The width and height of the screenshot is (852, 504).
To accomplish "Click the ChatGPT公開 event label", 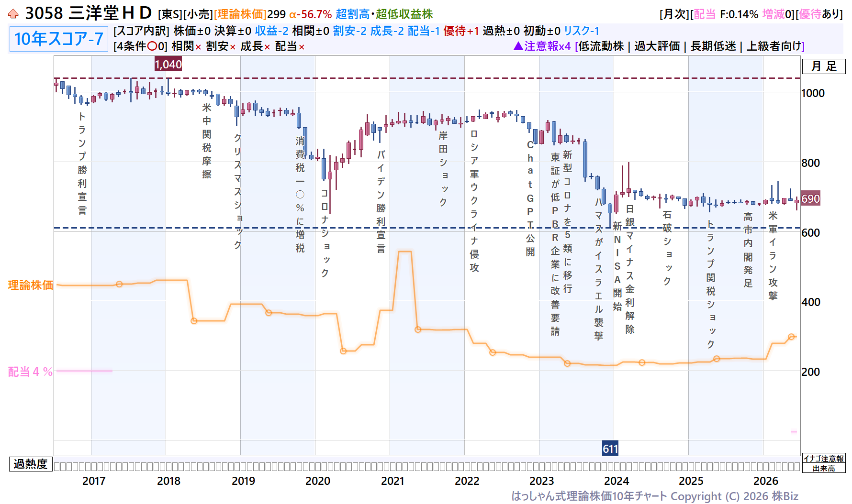I will pyautogui.click(x=530, y=198).
